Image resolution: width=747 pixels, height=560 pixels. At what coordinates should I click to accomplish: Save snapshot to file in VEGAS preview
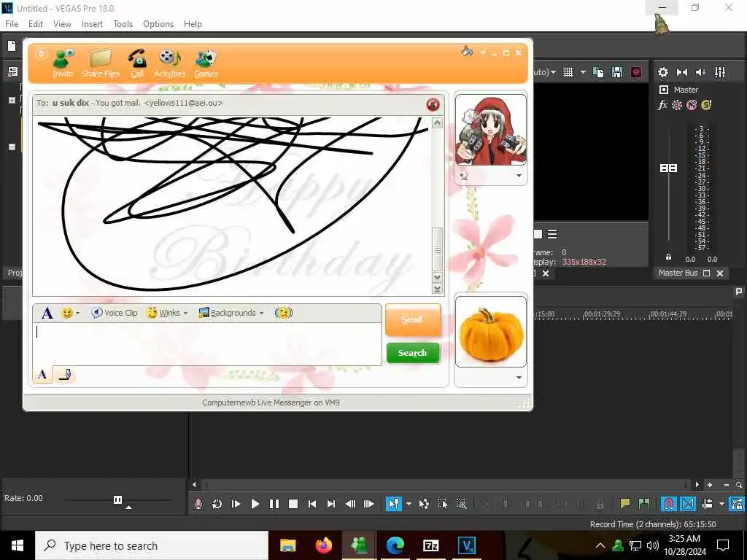click(x=617, y=72)
